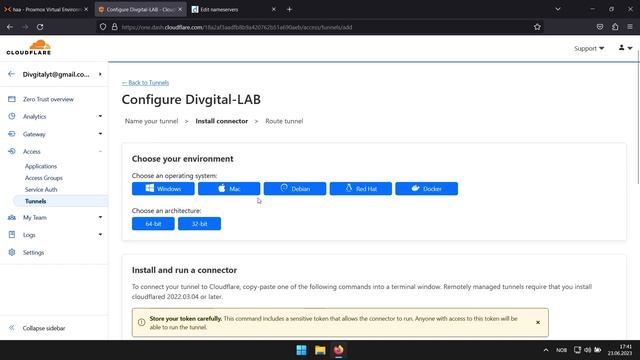This screenshot has width=640, height=360.
Task: Click the info icon in the token warning
Action: [x=142, y=322]
